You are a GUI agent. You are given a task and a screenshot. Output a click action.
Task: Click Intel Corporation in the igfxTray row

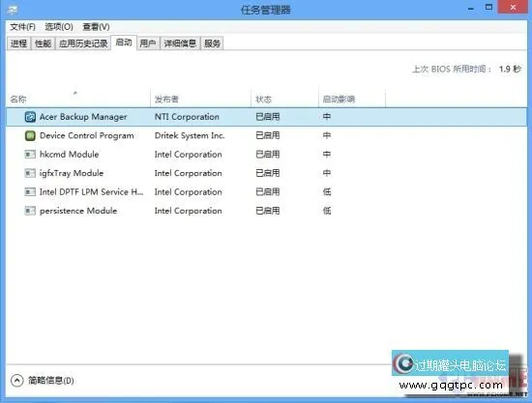[x=189, y=173]
